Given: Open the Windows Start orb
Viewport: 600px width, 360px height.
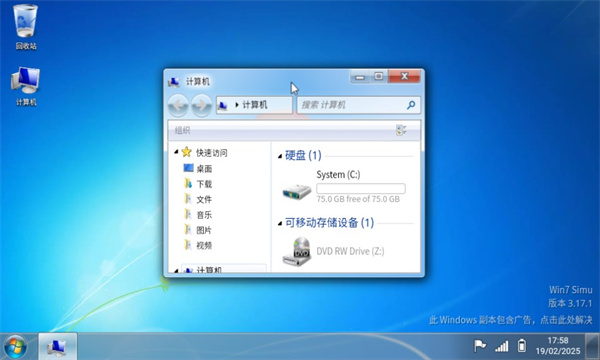Looking at the screenshot, I should pos(15,347).
